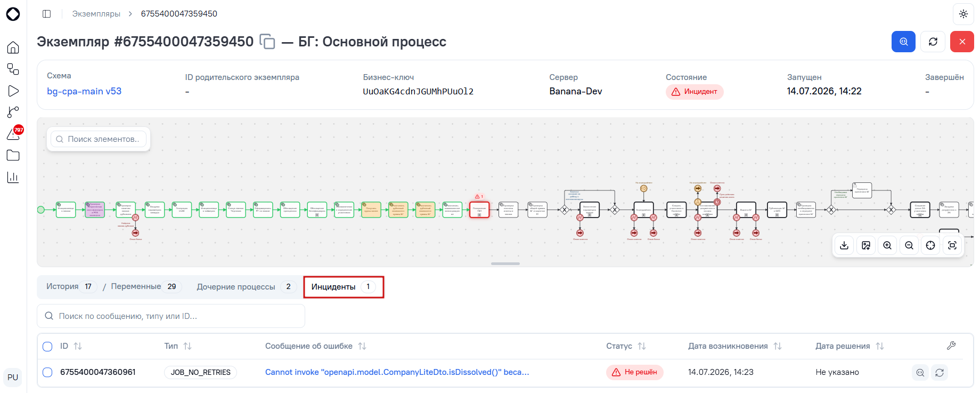Click the JOB_NO_RETRIES type tag
The height and width of the screenshot is (393, 980).
(200, 372)
